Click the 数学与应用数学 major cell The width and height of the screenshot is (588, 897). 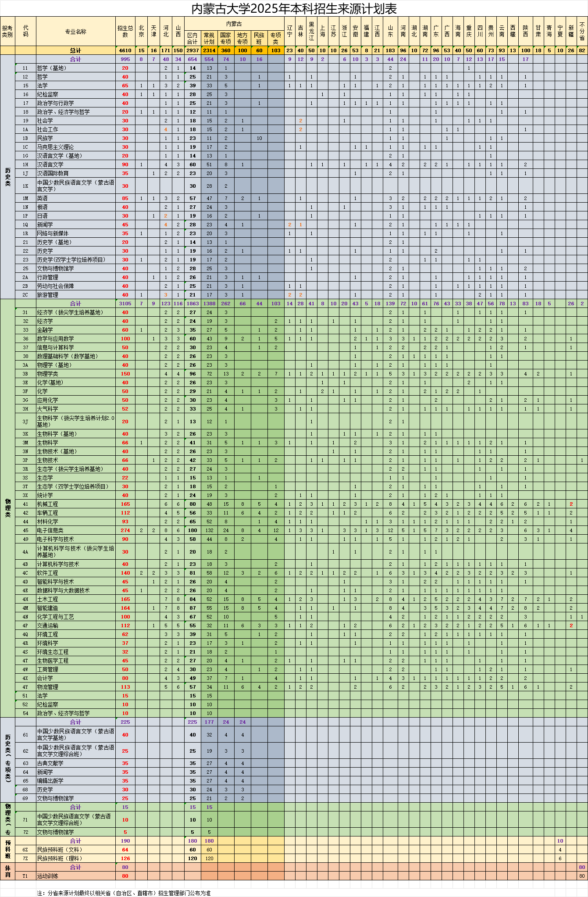click(76, 339)
